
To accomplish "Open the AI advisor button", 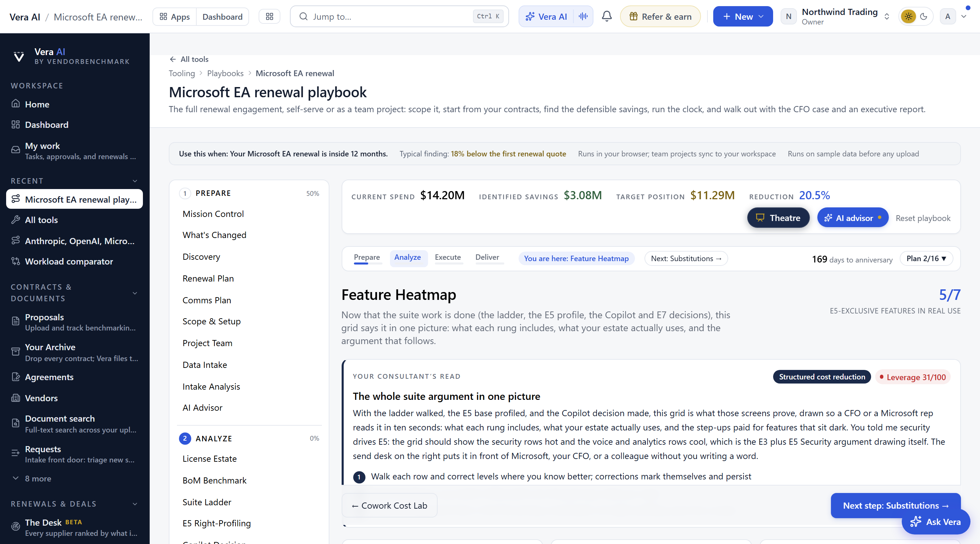I will [852, 218].
